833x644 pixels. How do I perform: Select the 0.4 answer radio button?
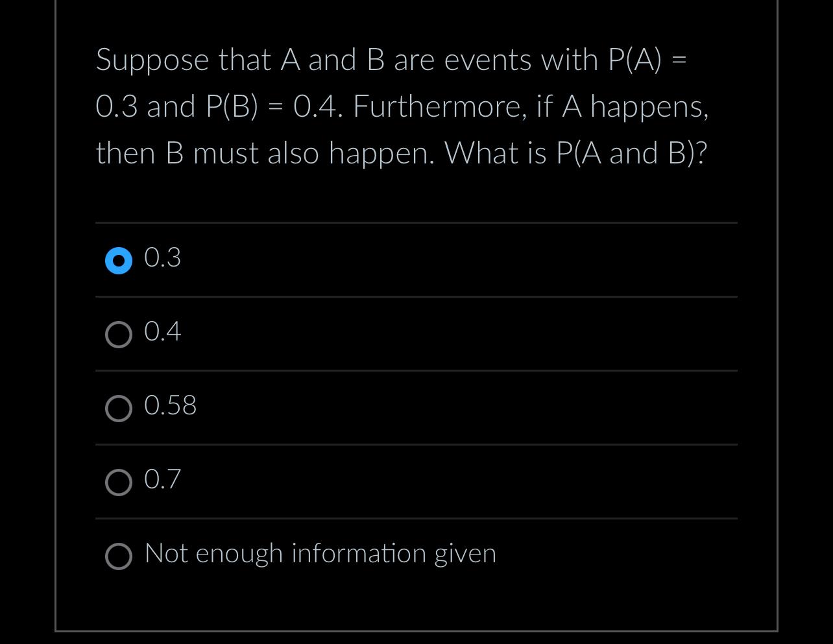tap(119, 335)
